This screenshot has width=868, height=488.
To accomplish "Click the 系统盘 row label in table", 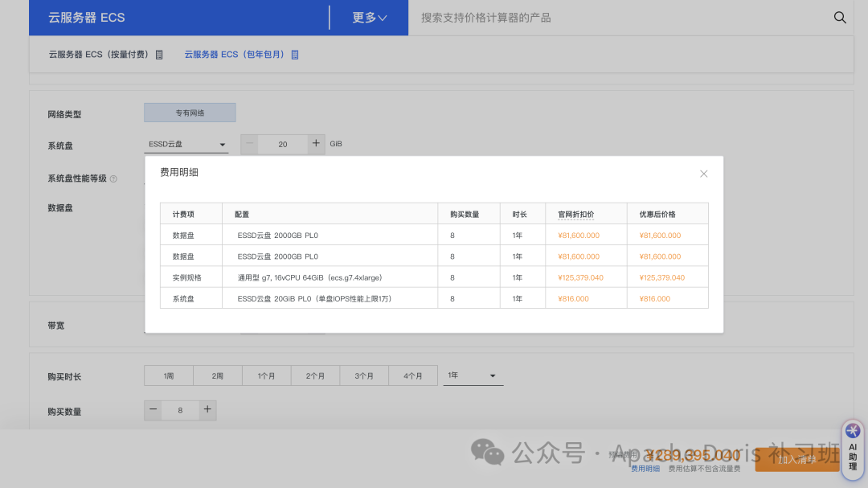I will [x=183, y=298].
